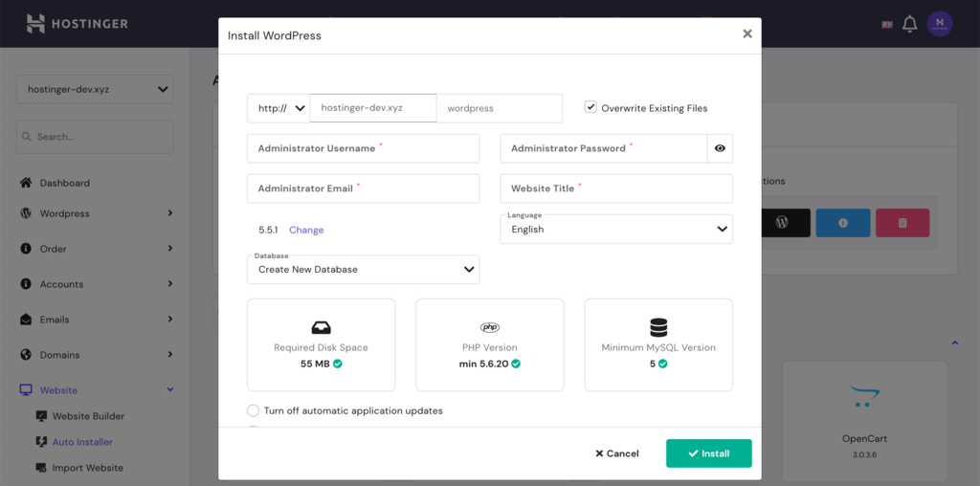Open Auto Installer in the sidebar
This screenshot has height=486, width=980.
[x=82, y=442]
